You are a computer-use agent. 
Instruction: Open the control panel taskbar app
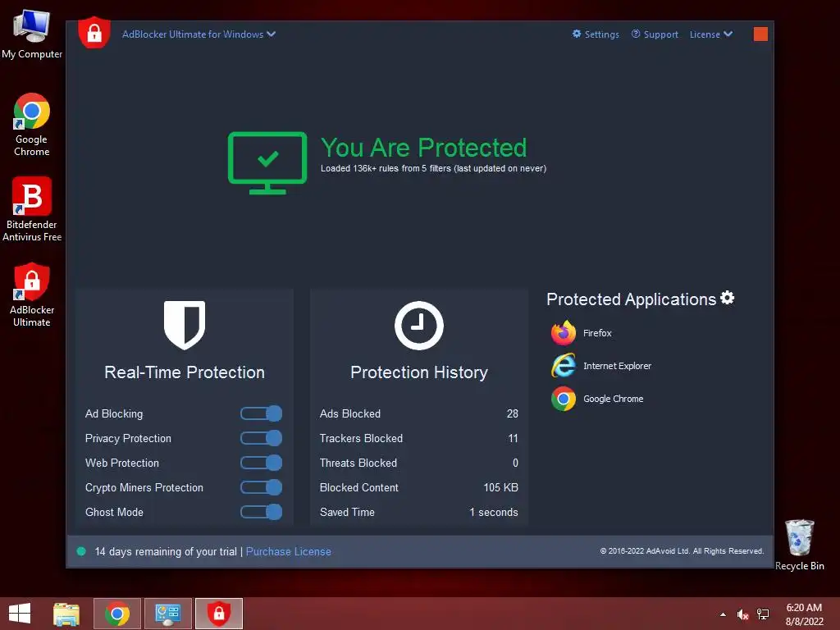[167, 614]
